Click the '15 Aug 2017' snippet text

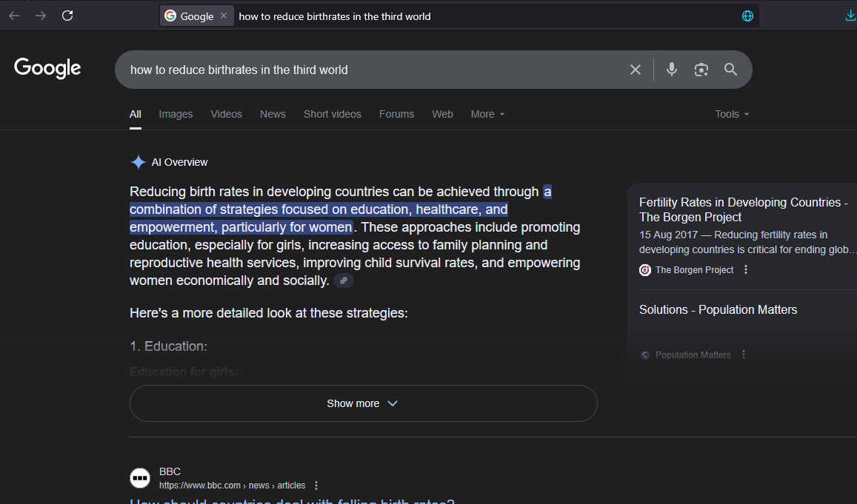point(668,235)
